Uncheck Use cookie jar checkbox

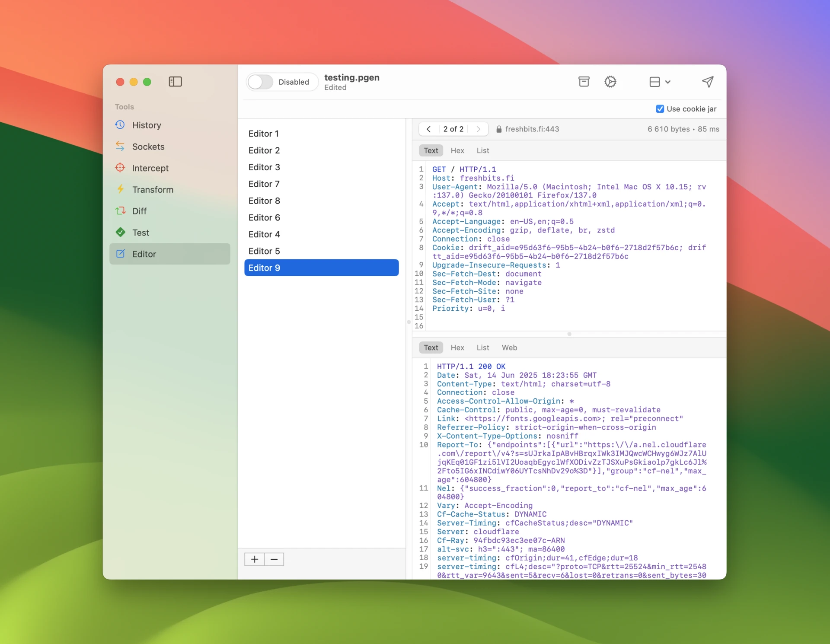coord(660,109)
